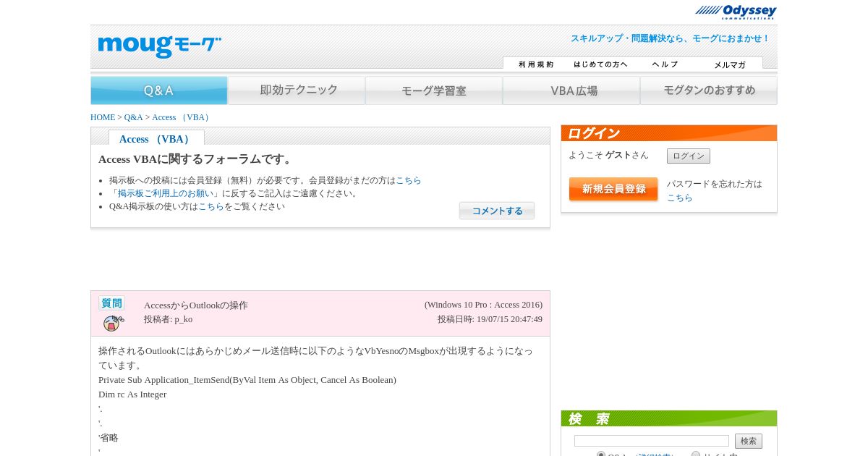Open the こちら link for Q&A board usage
Image resolution: width=868 pixels, height=456 pixels.
pos(211,206)
